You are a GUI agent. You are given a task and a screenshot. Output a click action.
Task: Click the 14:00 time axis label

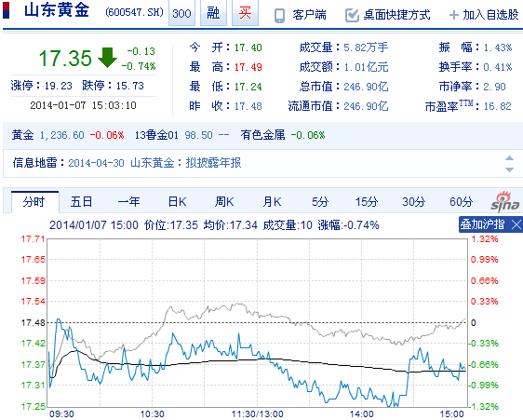(362, 414)
